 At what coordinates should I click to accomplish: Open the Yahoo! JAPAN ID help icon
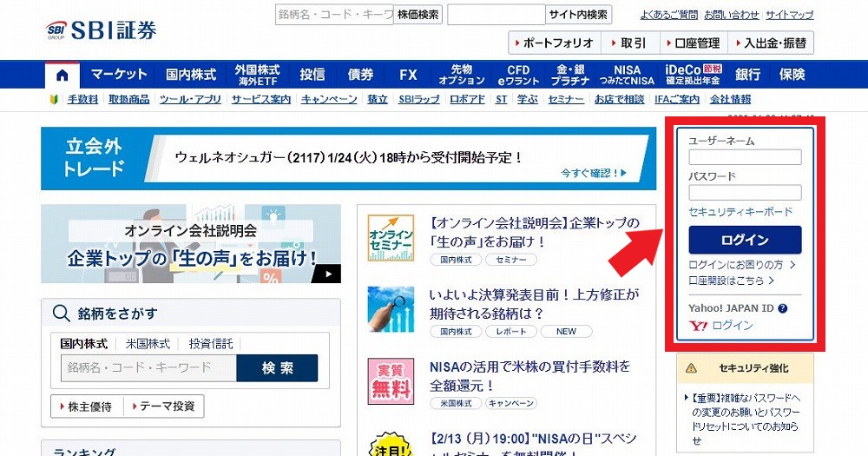782,308
